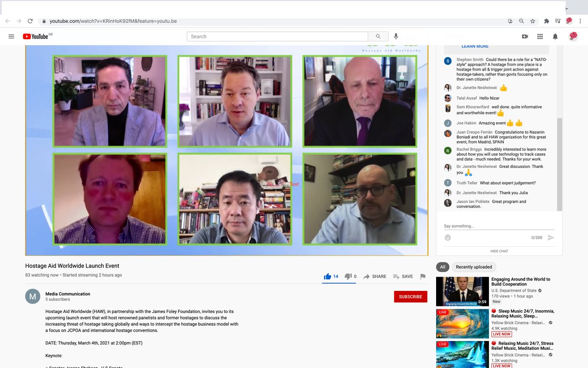Focus the YouTube search box
The width and height of the screenshot is (588, 368).
(277, 36)
